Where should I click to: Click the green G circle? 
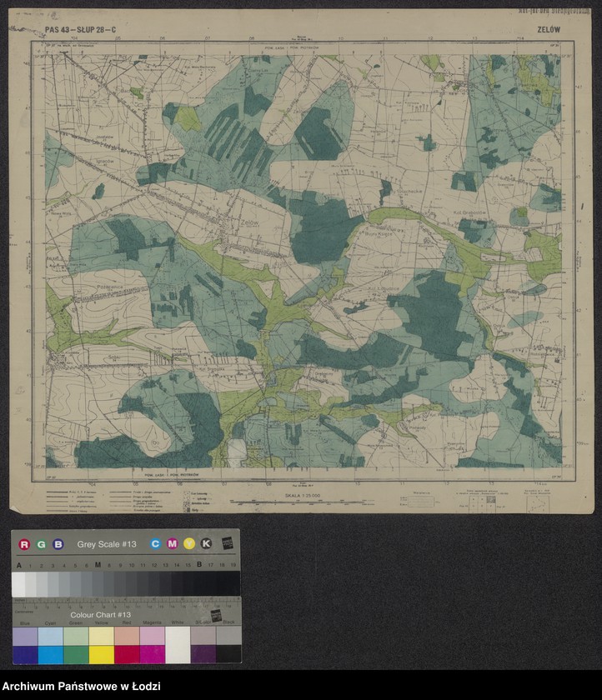pyautogui.click(x=41, y=544)
